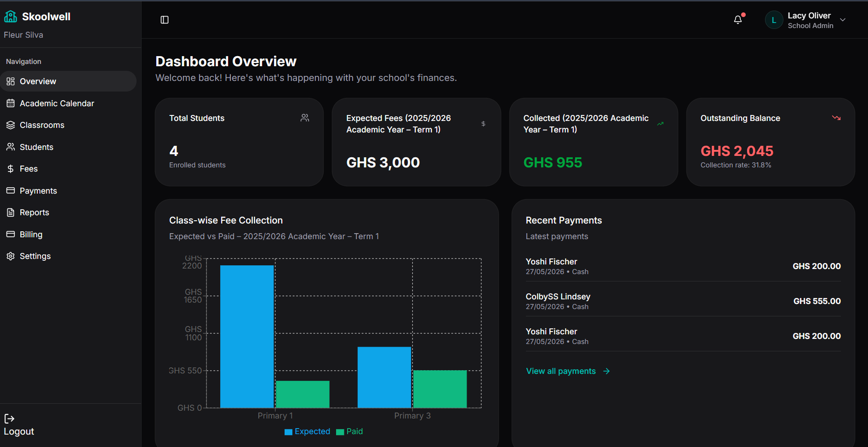Open the Fees section
Viewport: 868px width, 447px height.
click(x=68, y=169)
